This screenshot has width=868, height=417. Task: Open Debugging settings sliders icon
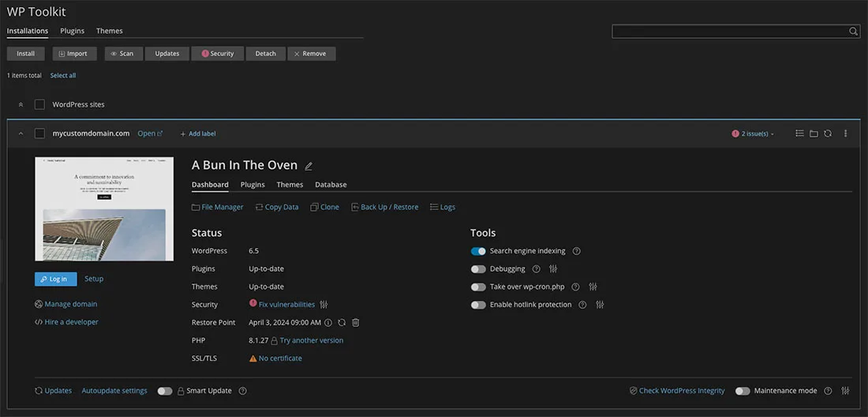click(553, 269)
